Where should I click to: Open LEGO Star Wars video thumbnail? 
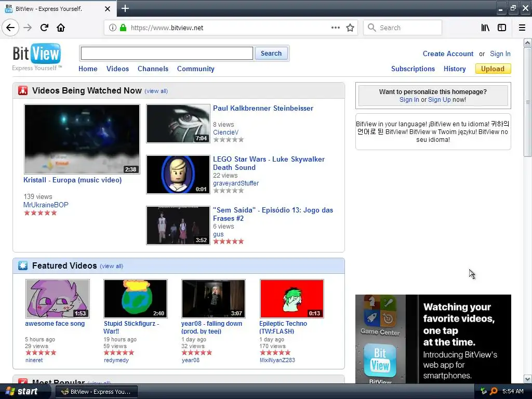tap(178, 175)
